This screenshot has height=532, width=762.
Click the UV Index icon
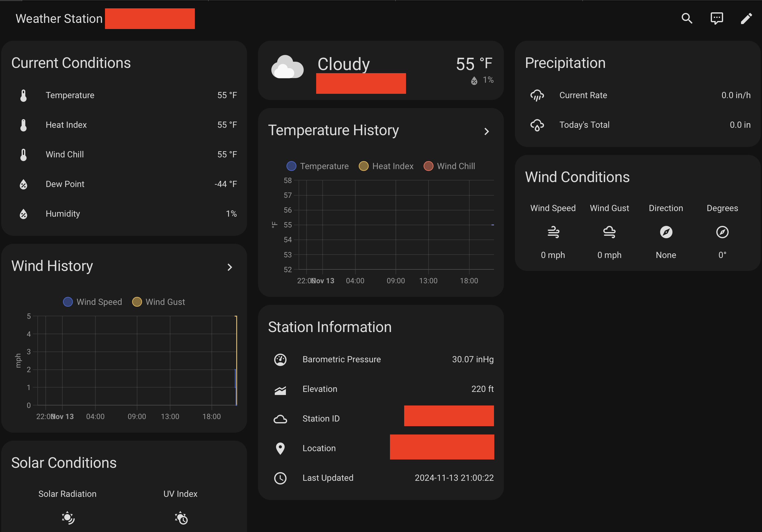point(180,518)
